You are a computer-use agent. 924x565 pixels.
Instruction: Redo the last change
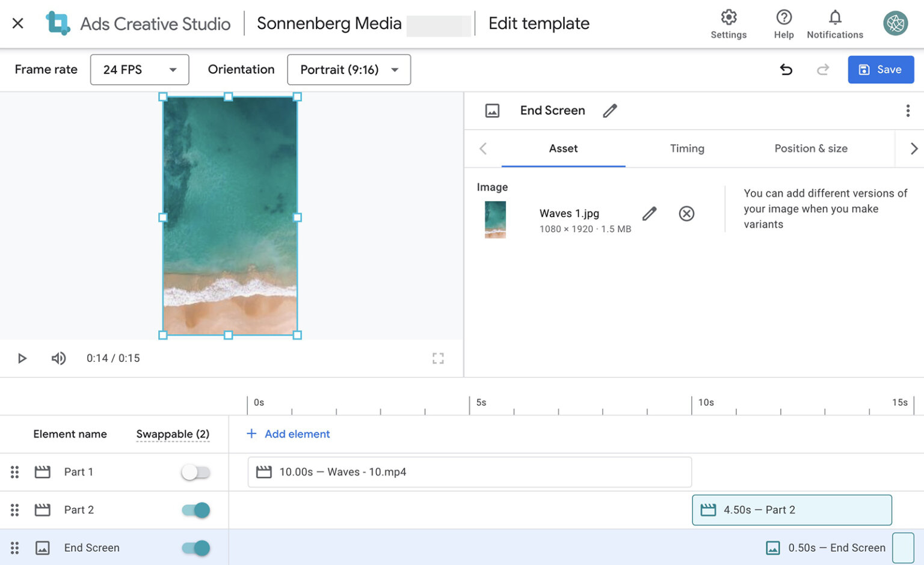pyautogui.click(x=823, y=70)
